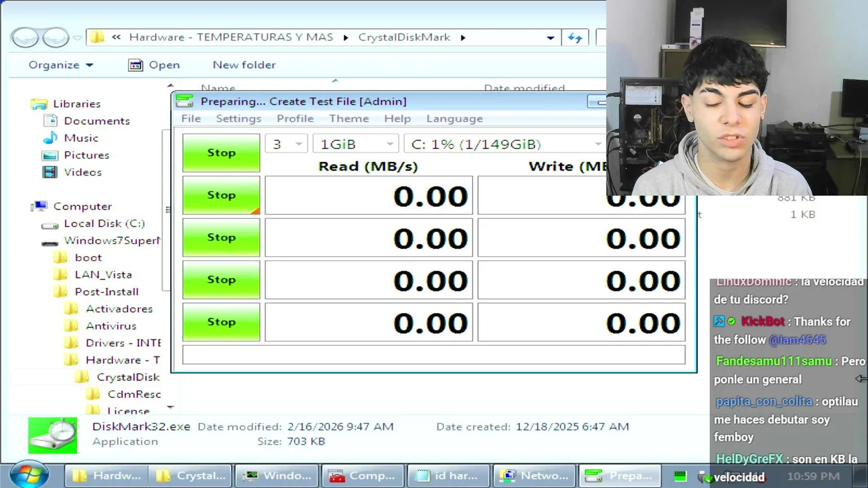Click the Windows Start orb
Image resolution: width=868 pixels, height=488 pixels.
[28, 475]
